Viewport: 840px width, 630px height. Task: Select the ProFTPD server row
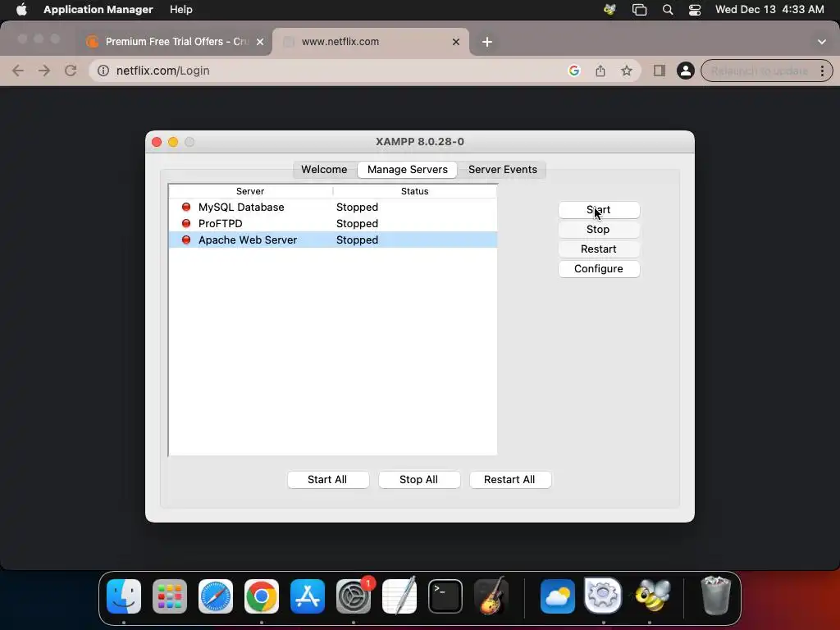333,223
